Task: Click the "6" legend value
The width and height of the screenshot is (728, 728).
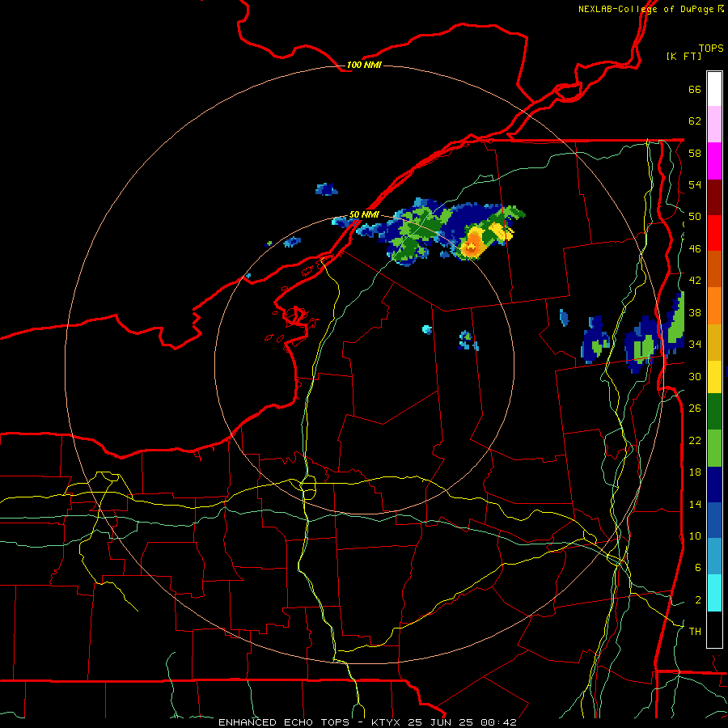Action: pyautogui.click(x=698, y=568)
